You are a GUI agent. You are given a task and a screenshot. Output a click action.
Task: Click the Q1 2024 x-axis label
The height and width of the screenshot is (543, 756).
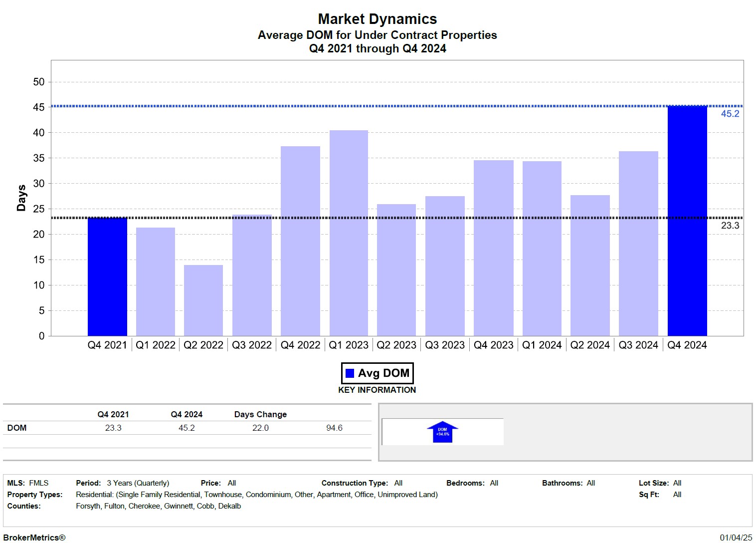[542, 345]
